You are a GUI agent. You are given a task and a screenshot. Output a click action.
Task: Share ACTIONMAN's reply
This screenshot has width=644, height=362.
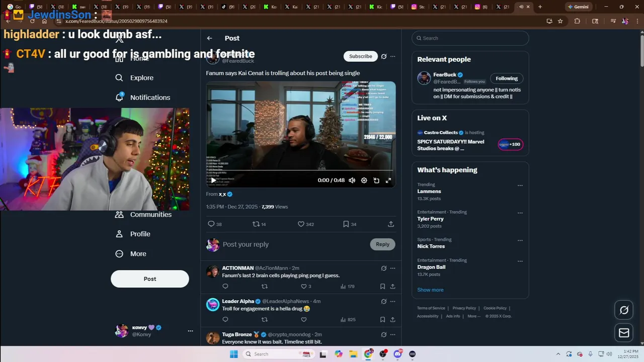click(x=392, y=287)
